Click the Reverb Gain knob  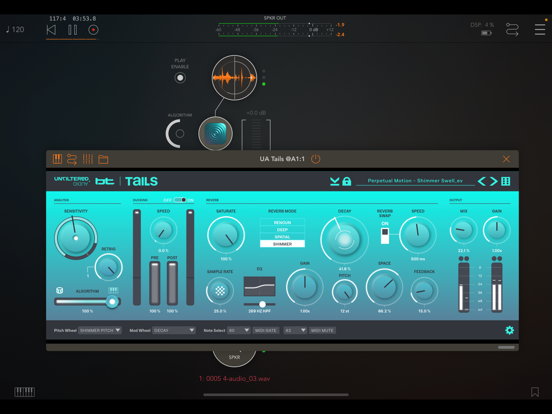pyautogui.click(x=305, y=287)
